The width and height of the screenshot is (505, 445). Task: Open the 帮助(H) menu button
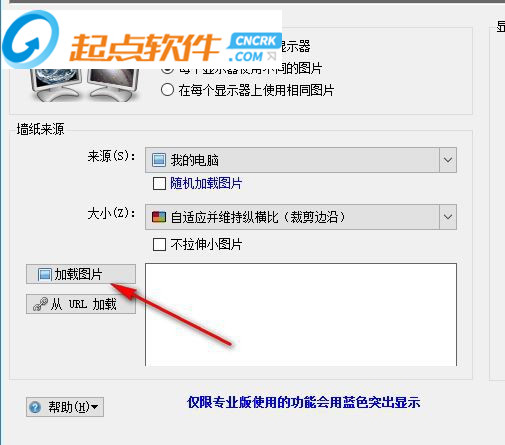click(x=65, y=407)
